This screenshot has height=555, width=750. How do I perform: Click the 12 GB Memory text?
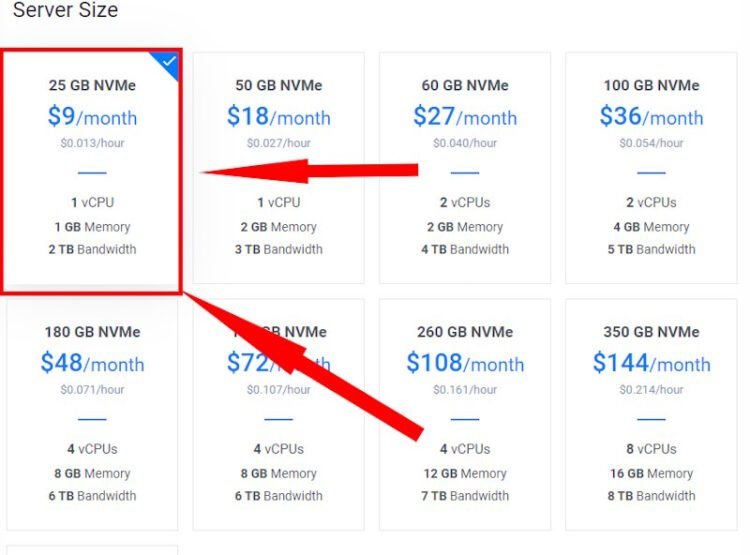tap(465, 474)
